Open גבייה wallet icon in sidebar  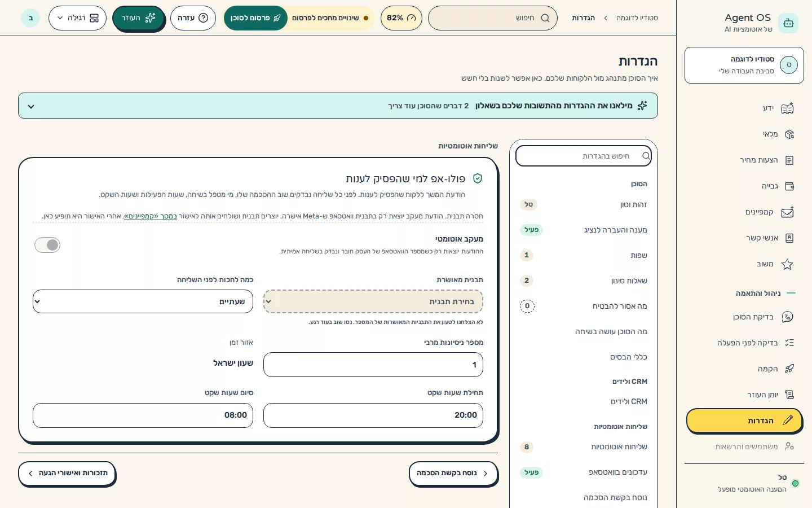click(x=789, y=186)
